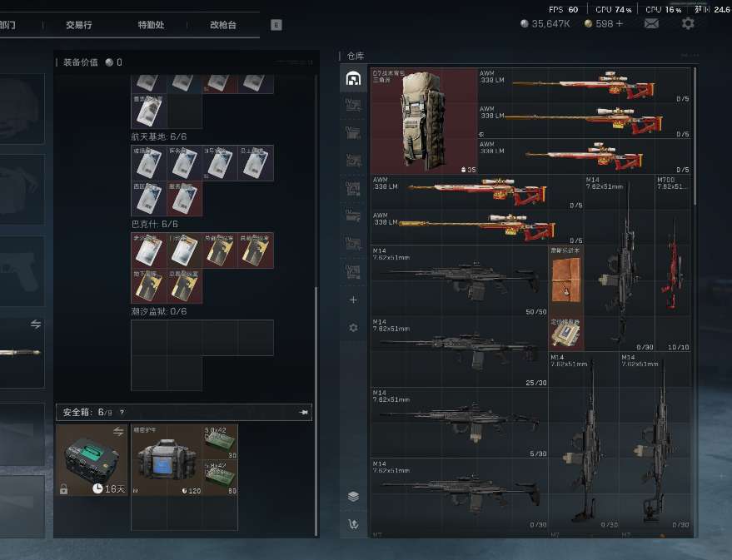Select the M14 loaded 5/30
Screen dimensions: 732x560
click(x=460, y=423)
